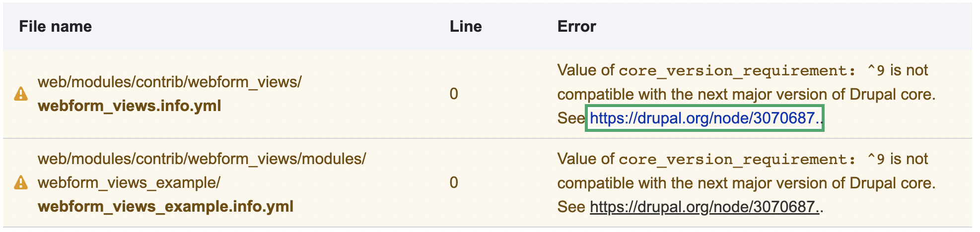Viewport: 980px width, 232px height.
Task: Click the "Error" column header
Action: coord(576,26)
